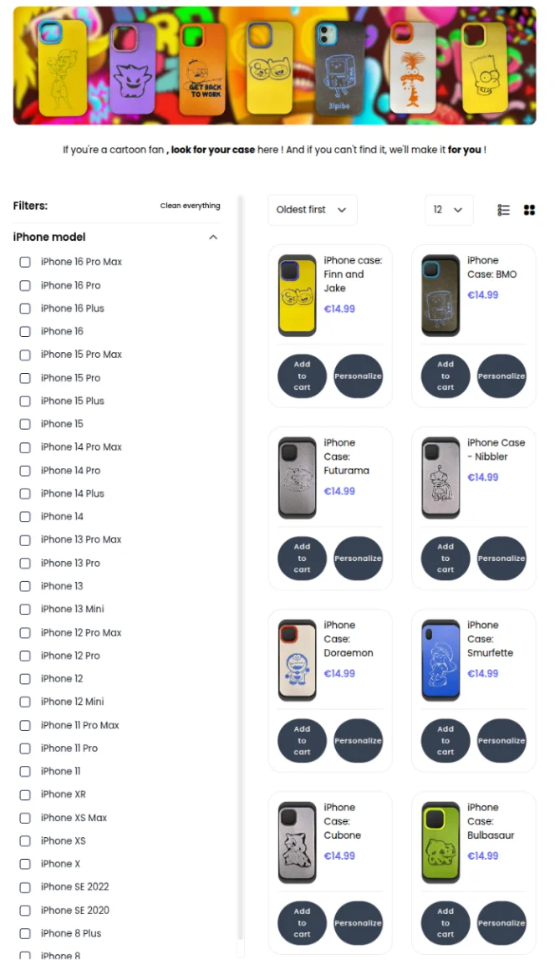The width and height of the screenshot is (560, 960).
Task: Open the Finn and Jake case thumbnail
Action: (297, 295)
